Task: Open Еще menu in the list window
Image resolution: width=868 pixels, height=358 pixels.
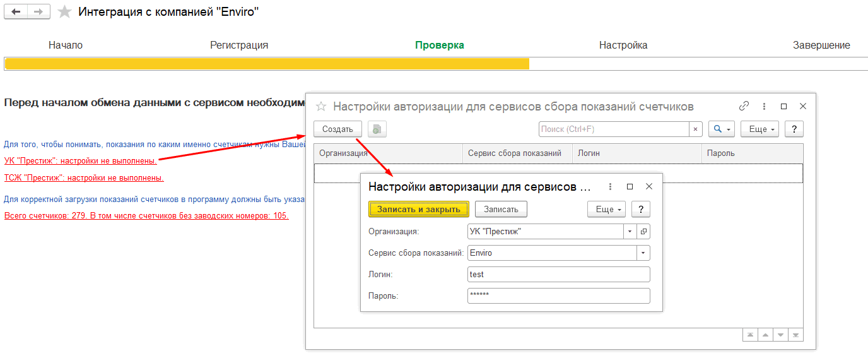Action: click(759, 129)
